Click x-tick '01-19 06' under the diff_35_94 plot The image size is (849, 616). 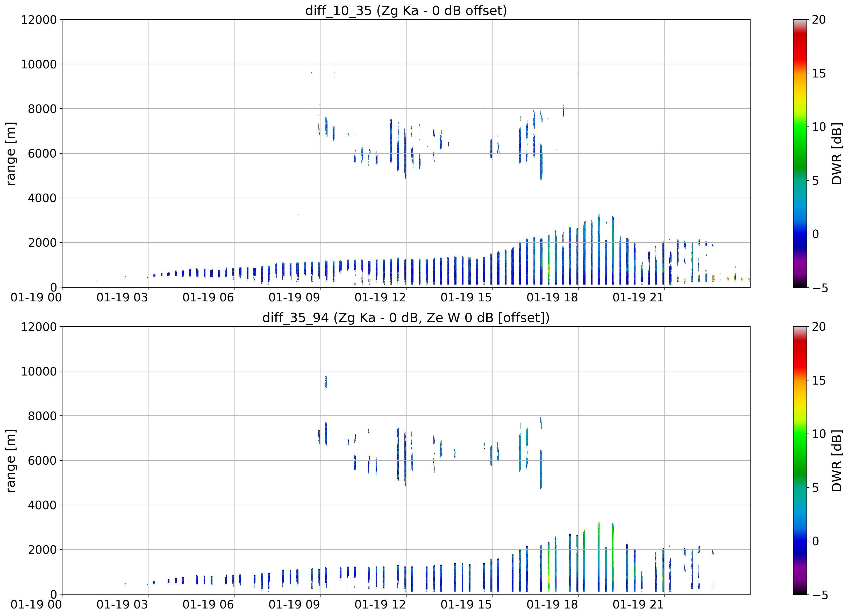point(208,605)
